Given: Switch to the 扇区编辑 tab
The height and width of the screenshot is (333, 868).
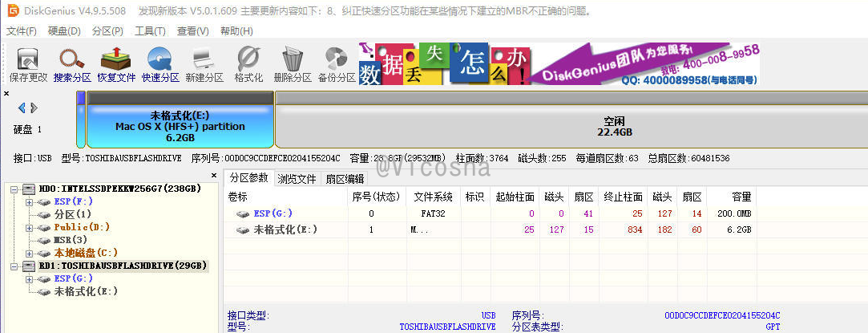Looking at the screenshot, I should click(345, 178).
